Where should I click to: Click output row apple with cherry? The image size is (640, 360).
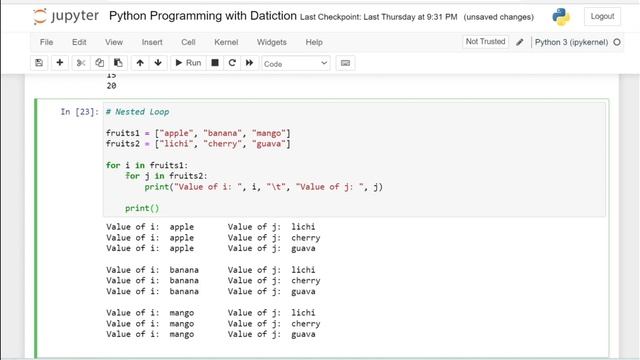[x=213, y=238]
